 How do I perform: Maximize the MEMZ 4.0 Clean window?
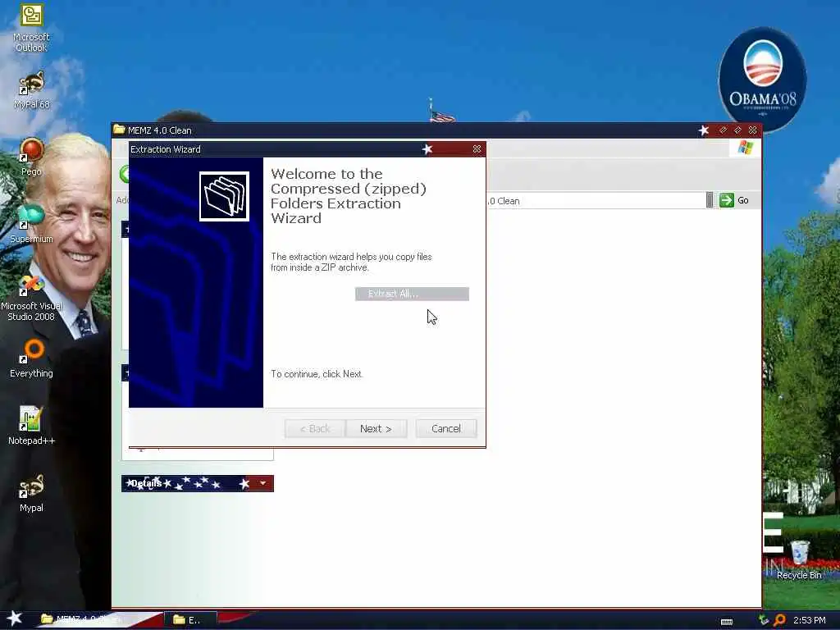[737, 130]
